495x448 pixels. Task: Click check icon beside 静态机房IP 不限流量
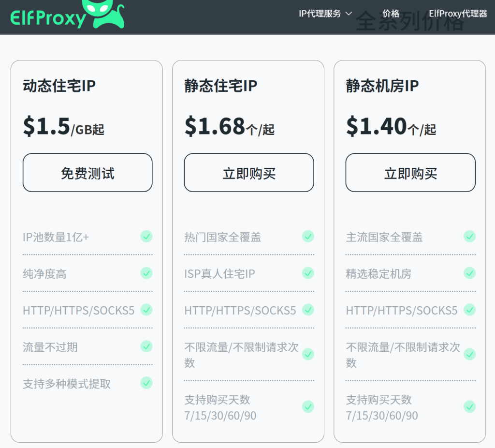click(x=470, y=354)
